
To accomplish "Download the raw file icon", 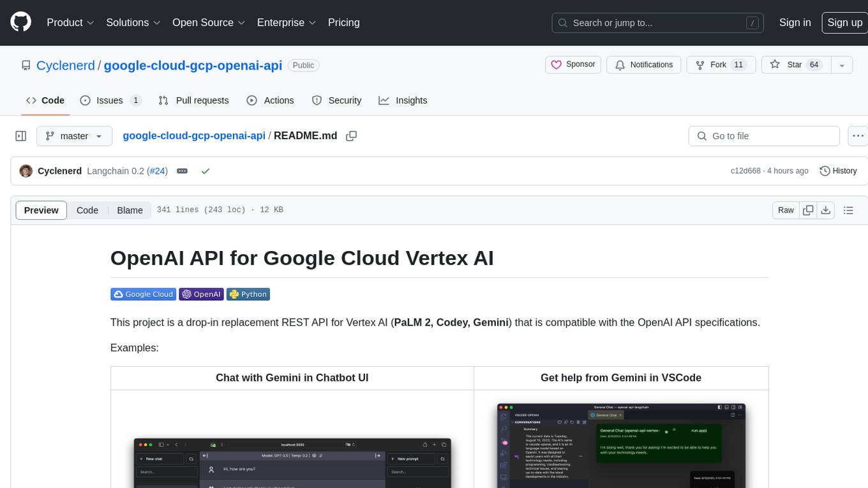I will tap(825, 210).
